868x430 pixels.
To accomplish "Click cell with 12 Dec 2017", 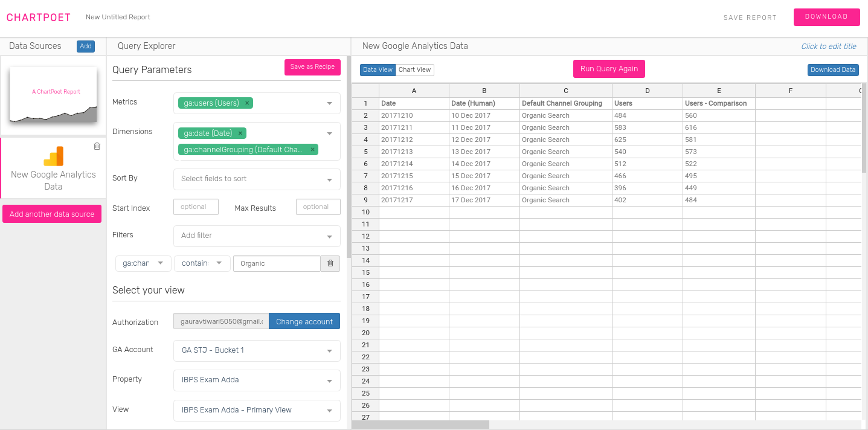I will (484, 140).
